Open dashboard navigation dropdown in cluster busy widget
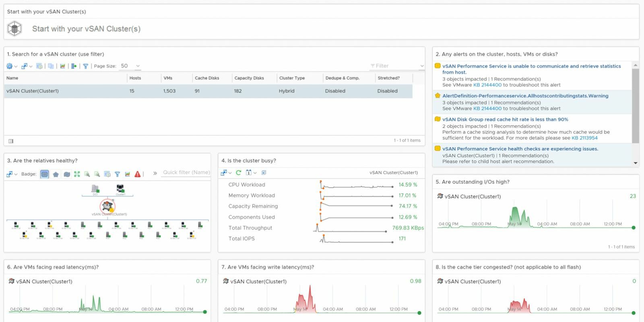 coord(226,173)
